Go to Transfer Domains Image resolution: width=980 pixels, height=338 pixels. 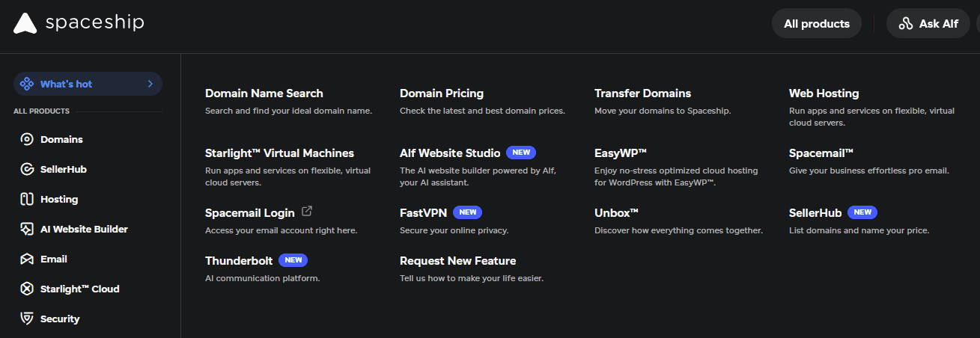(642, 93)
